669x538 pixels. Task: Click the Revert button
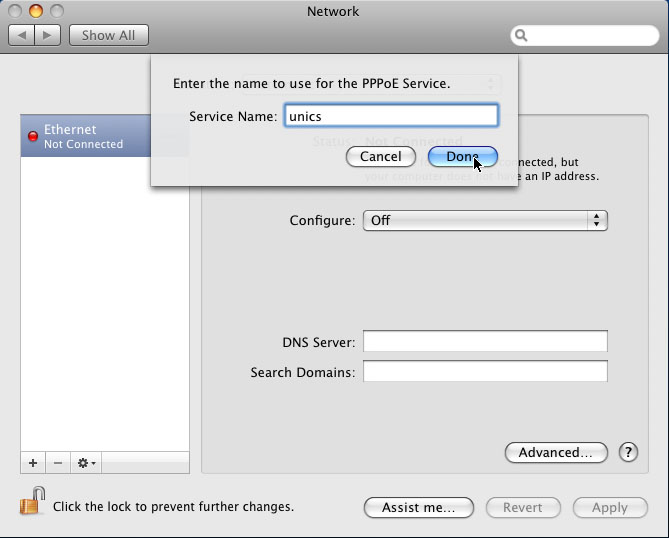click(523, 507)
